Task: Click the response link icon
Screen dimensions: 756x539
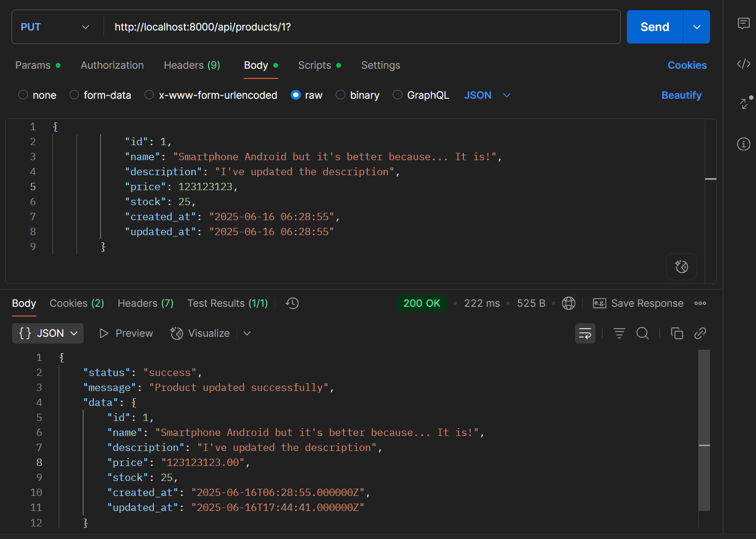Action: point(700,333)
